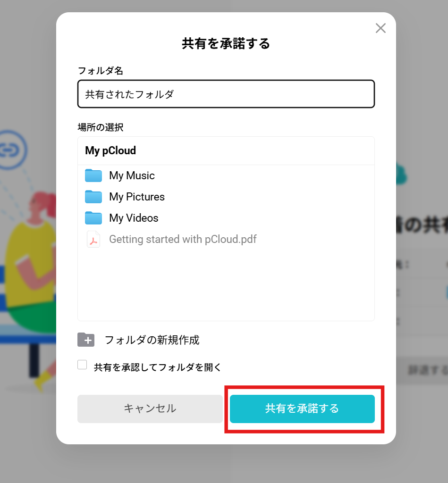
Task: Click the new folder plus icon
Action: pos(86,340)
